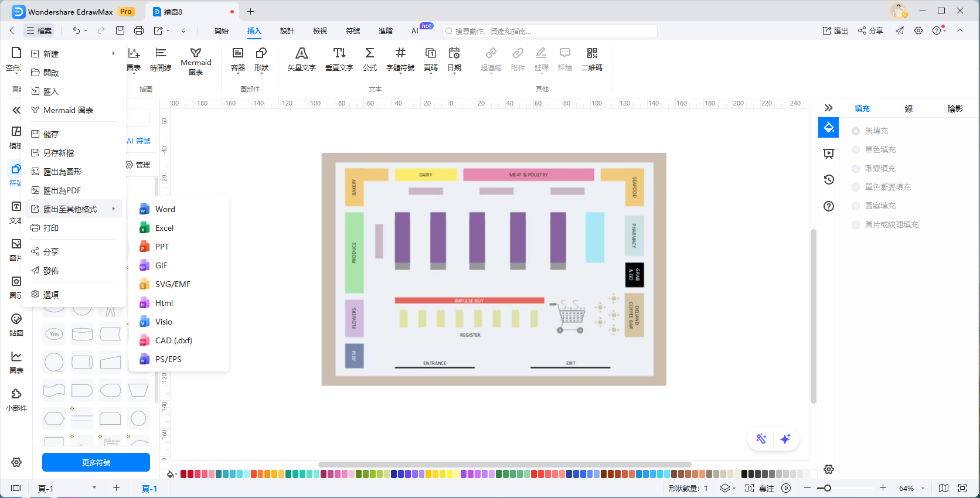Switch to the 設計 ribbon tab
Image resolution: width=980 pixels, height=498 pixels.
click(287, 31)
